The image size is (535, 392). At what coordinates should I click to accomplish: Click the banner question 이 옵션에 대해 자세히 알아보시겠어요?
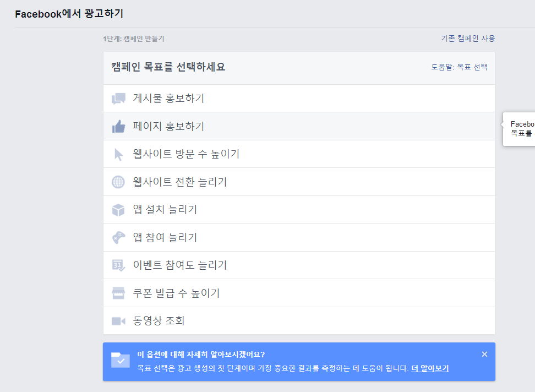(x=201, y=355)
